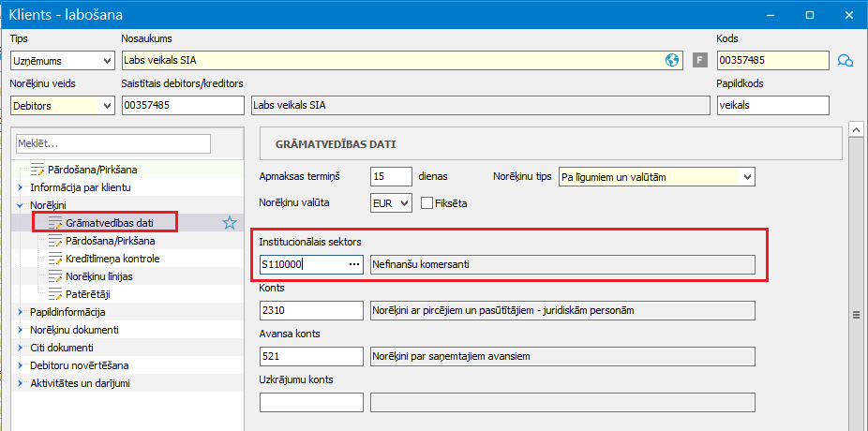Select Citi dokumenti tree item
This screenshot has width=868, height=431.
(62, 348)
